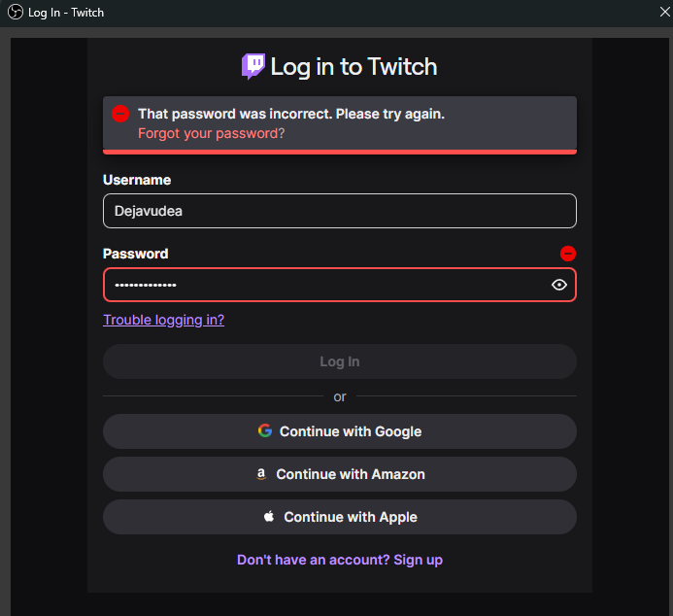
Task: Click the red error icon in alert banner
Action: click(x=120, y=114)
